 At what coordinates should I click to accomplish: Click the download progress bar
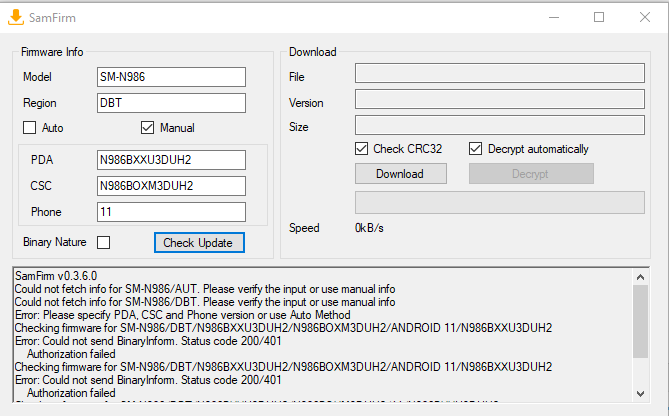500,202
